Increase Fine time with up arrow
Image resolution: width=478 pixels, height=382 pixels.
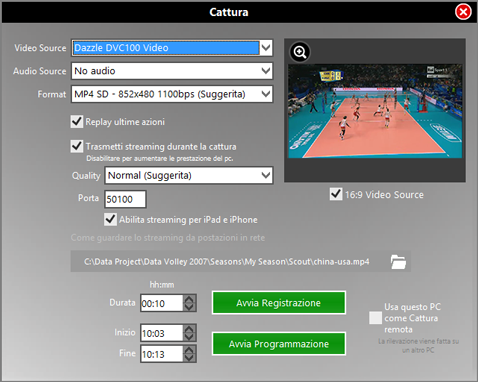point(189,350)
